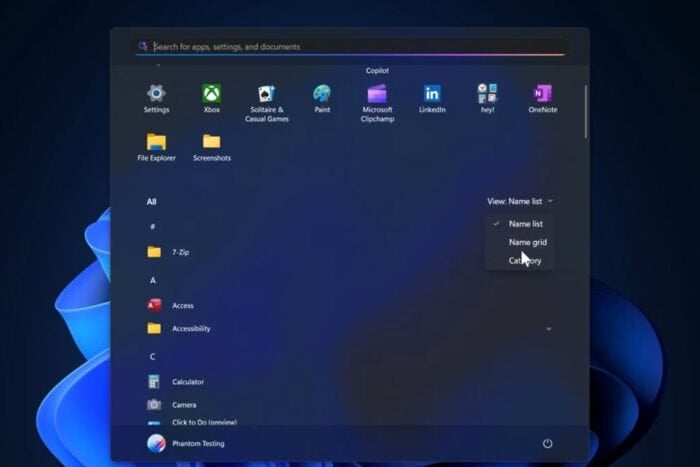
Task: Expand the Accessibility folder chevron
Action: point(549,329)
